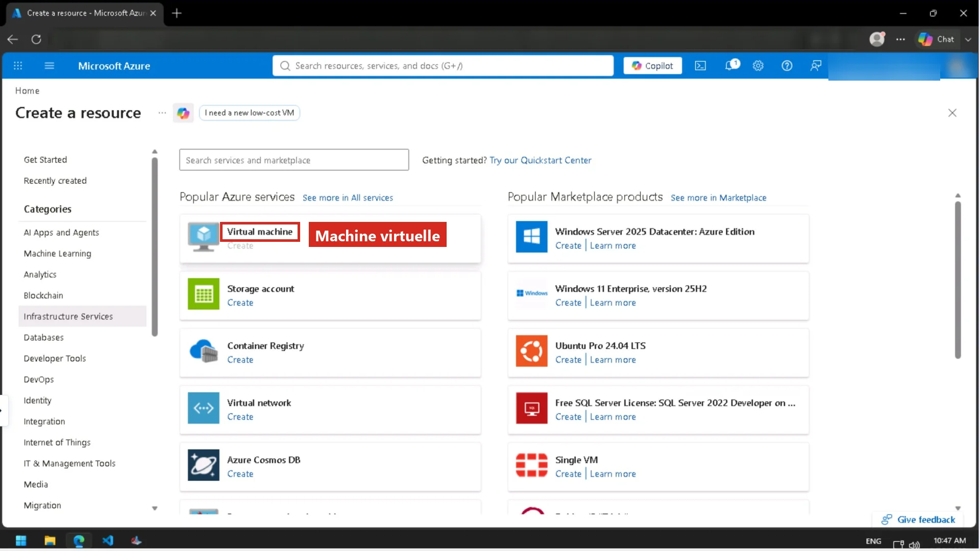
Task: Click Create under Virtual network
Action: 240,417
